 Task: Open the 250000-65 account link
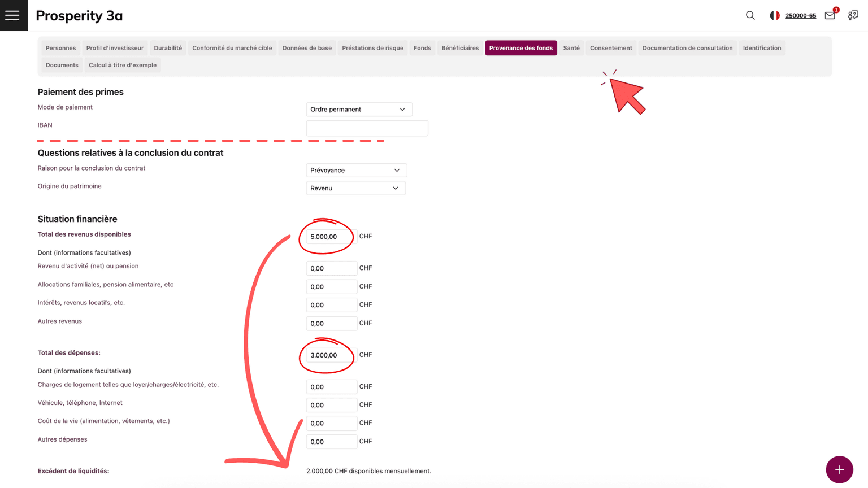point(800,16)
